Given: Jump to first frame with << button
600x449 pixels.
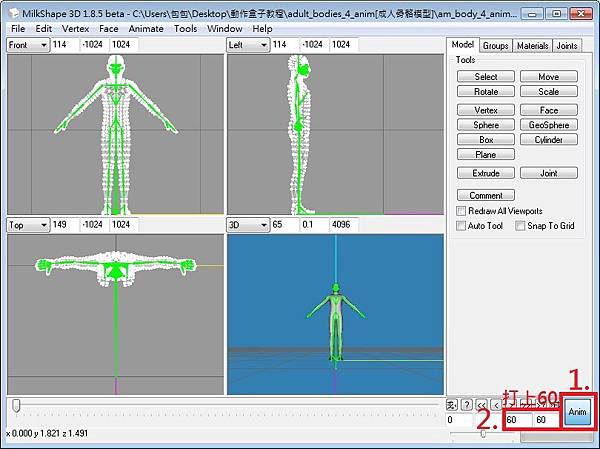Looking at the screenshot, I should (481, 405).
